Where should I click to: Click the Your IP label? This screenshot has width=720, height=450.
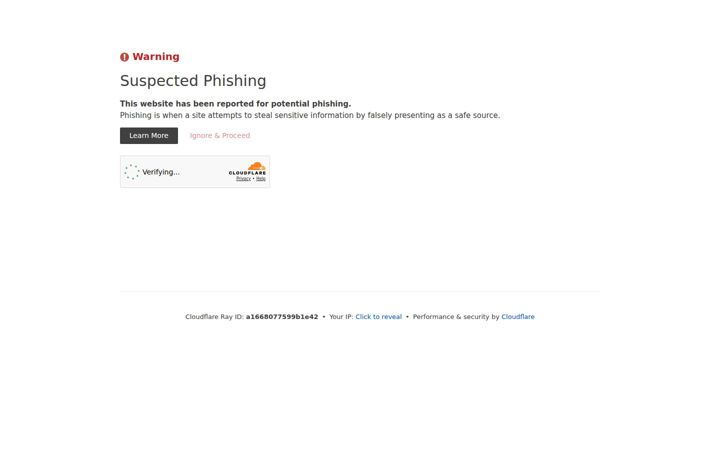341,317
